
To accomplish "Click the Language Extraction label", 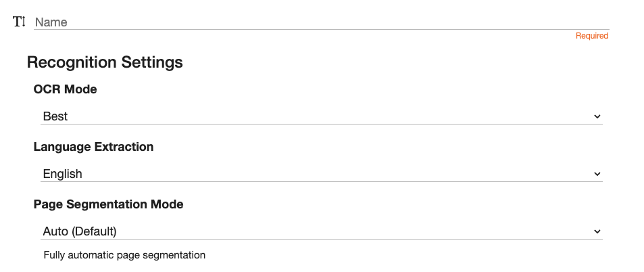I will click(x=93, y=147).
